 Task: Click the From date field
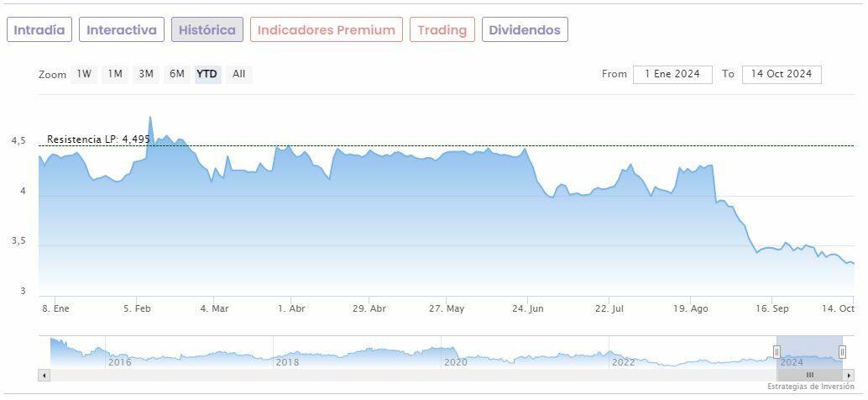coord(672,74)
